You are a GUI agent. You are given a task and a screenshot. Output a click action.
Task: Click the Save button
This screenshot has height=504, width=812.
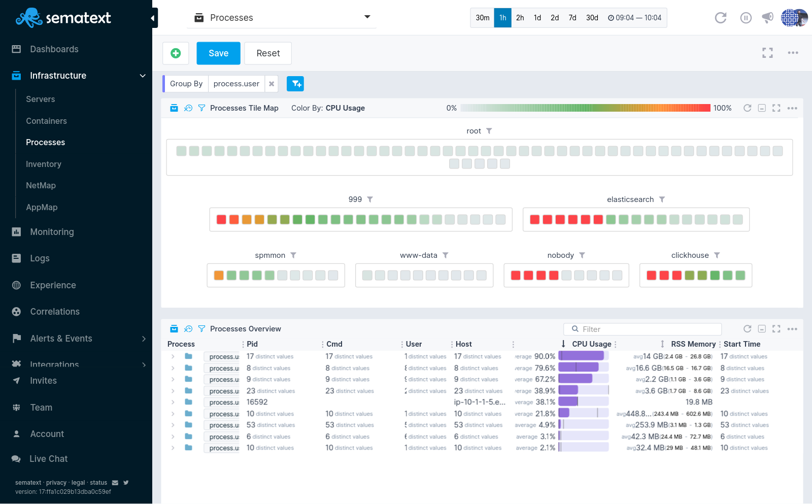(218, 53)
